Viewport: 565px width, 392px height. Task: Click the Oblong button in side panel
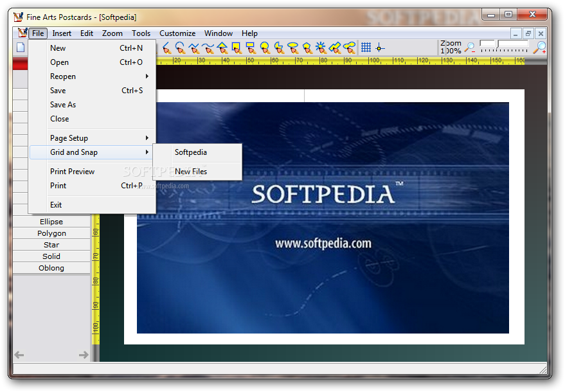tap(51, 268)
